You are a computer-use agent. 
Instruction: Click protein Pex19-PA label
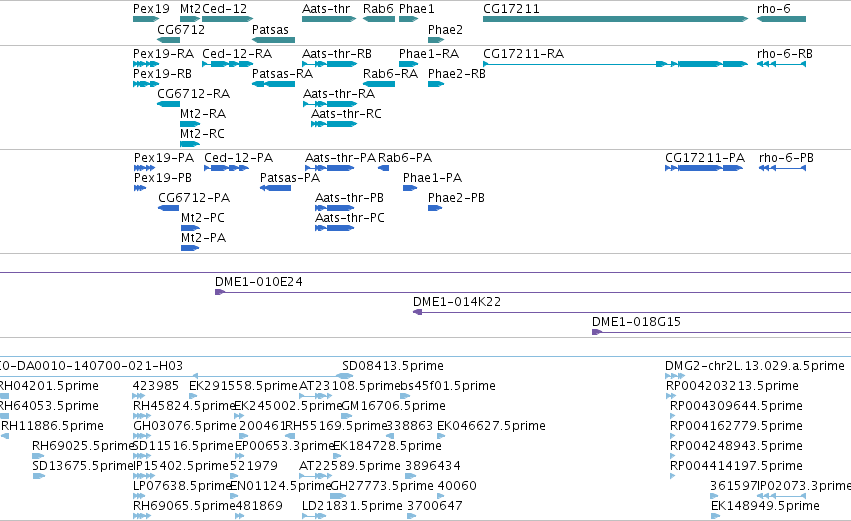(164, 158)
